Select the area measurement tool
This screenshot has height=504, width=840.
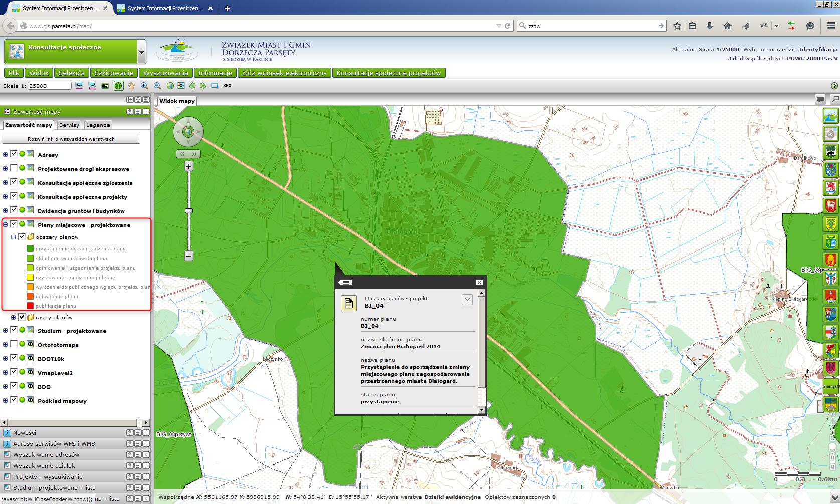92,86
